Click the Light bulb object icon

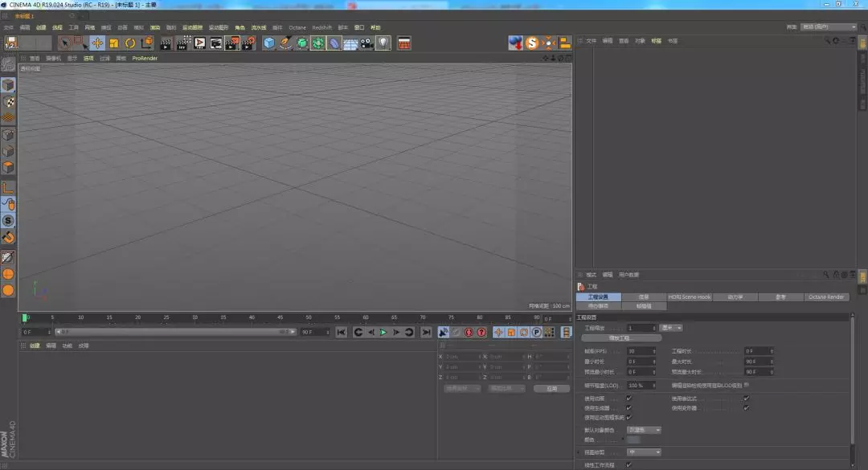click(x=383, y=43)
